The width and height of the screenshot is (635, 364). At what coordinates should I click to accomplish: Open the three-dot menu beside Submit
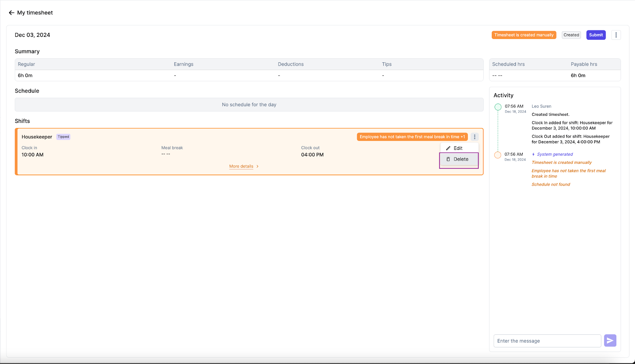click(616, 35)
